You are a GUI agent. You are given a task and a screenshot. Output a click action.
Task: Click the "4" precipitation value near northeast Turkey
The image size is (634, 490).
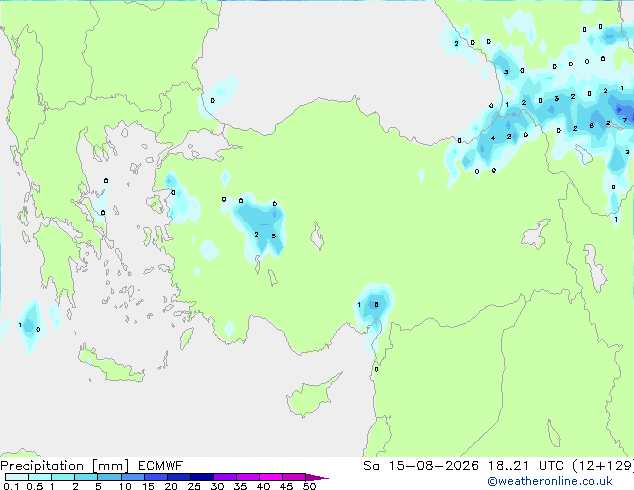pos(492,138)
